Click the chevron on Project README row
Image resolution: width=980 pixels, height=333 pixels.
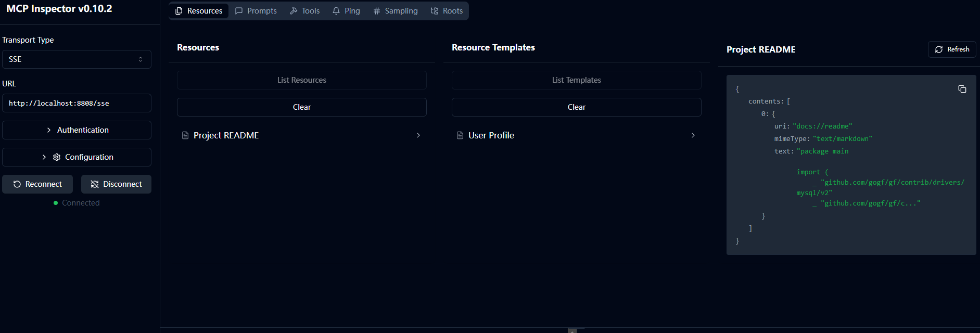pos(418,135)
